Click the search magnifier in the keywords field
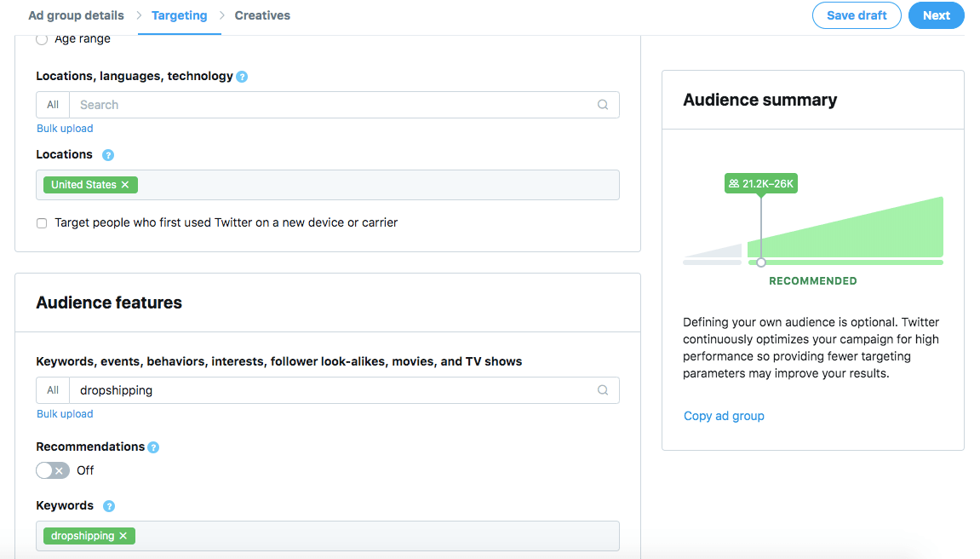Viewport: 980px width, 559px height. (x=603, y=389)
